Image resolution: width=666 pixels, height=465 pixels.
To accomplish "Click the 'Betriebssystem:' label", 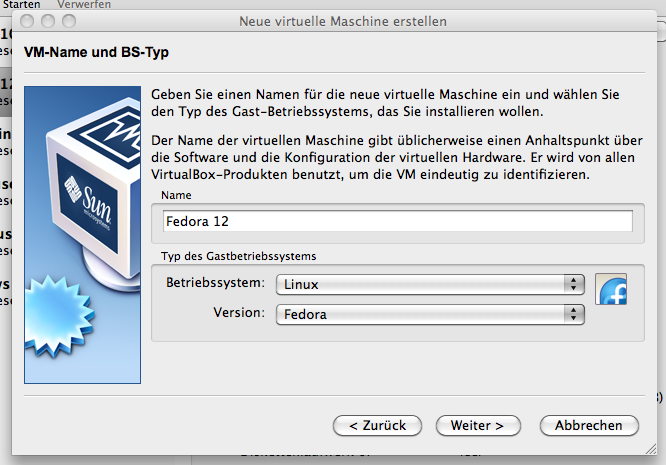I will (x=215, y=282).
